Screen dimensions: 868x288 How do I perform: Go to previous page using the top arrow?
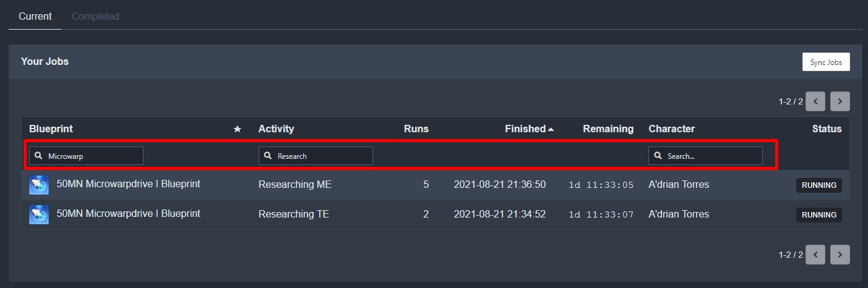(x=815, y=101)
